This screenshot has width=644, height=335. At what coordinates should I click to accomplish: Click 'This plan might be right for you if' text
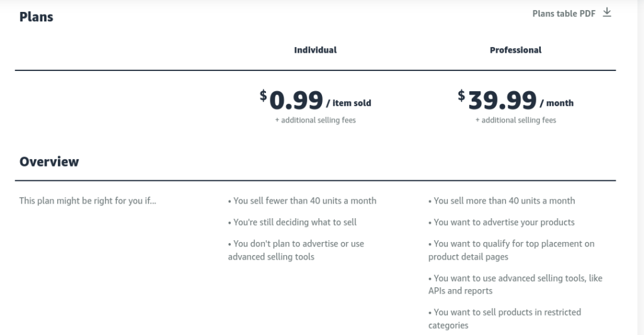(x=87, y=200)
